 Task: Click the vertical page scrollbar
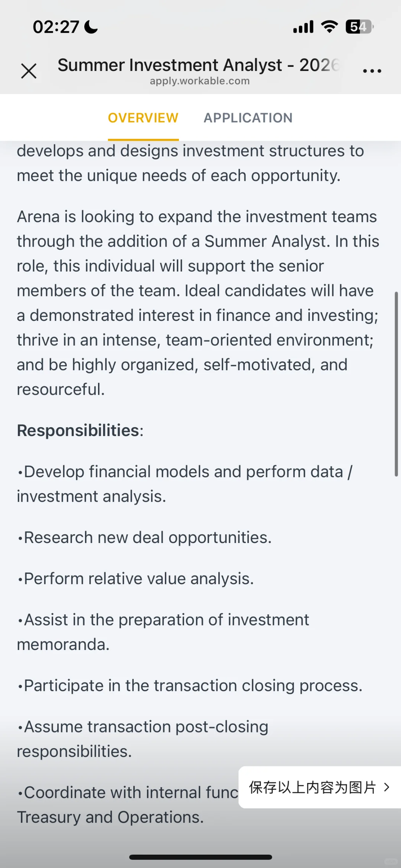(396, 384)
